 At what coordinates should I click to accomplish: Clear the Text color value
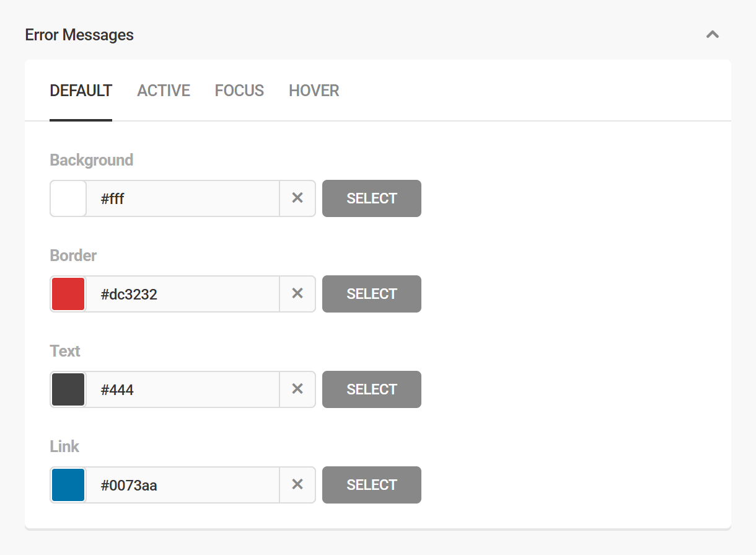click(297, 389)
